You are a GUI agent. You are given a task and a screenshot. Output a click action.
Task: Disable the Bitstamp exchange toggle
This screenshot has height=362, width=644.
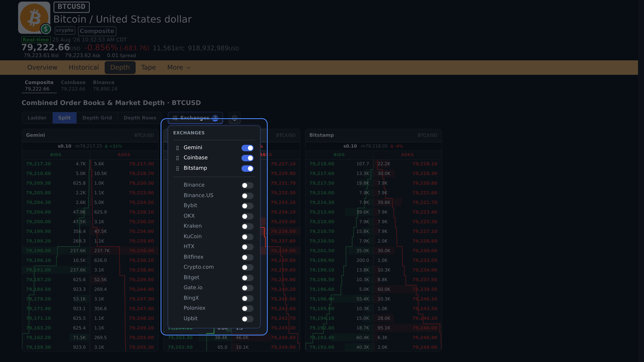point(247,169)
